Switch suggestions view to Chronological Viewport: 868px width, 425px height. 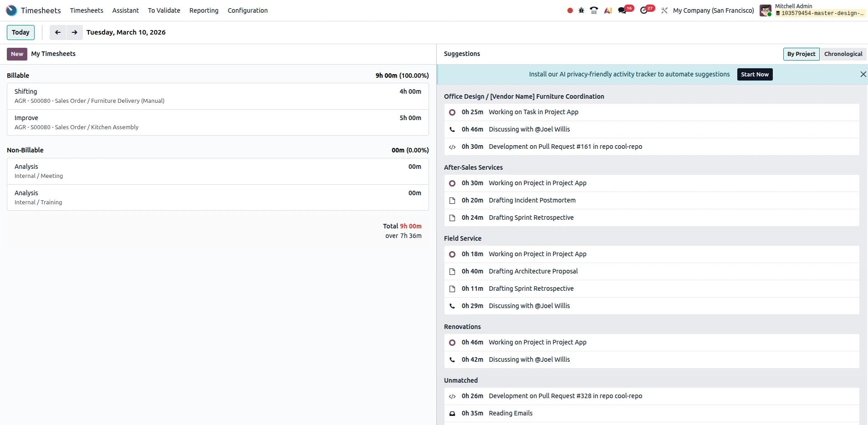(843, 54)
